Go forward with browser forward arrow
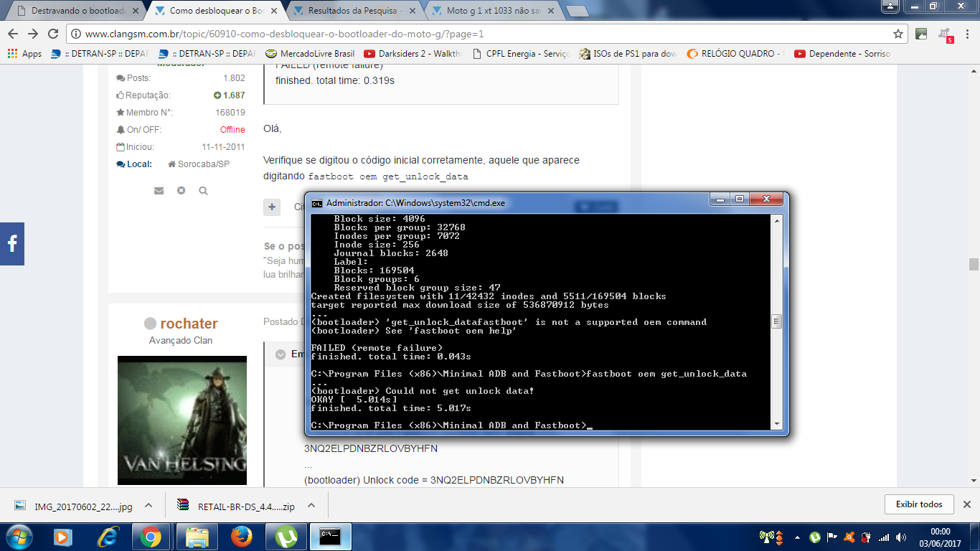This screenshot has width=980, height=551. 33,34
